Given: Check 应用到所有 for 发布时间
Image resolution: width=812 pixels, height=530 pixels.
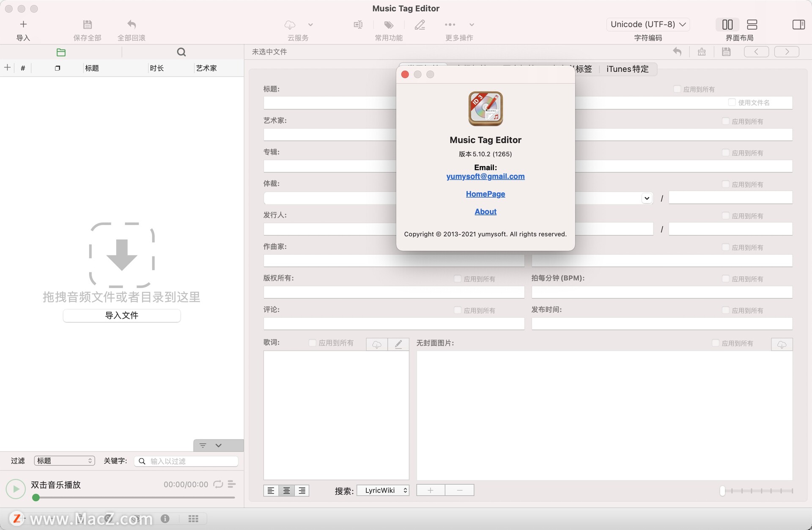Looking at the screenshot, I should tap(726, 310).
